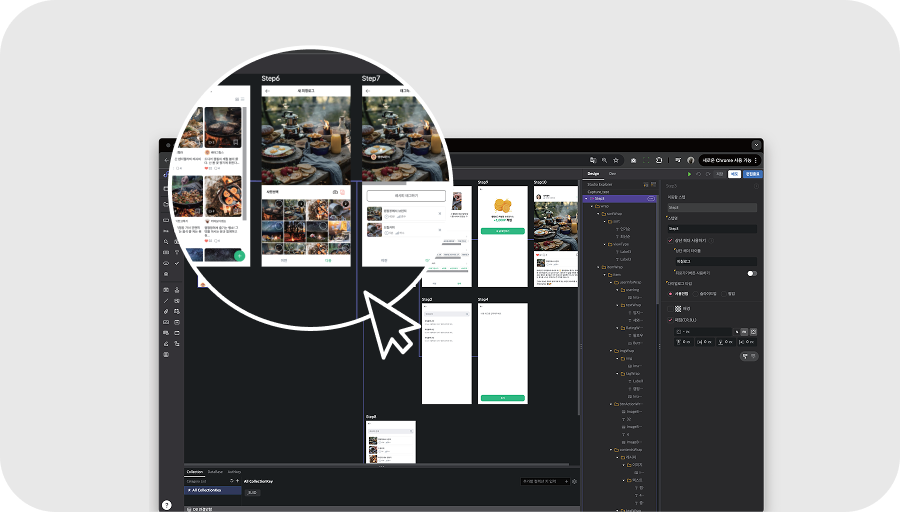Open the Chrome profile avatar icon

pos(690,160)
